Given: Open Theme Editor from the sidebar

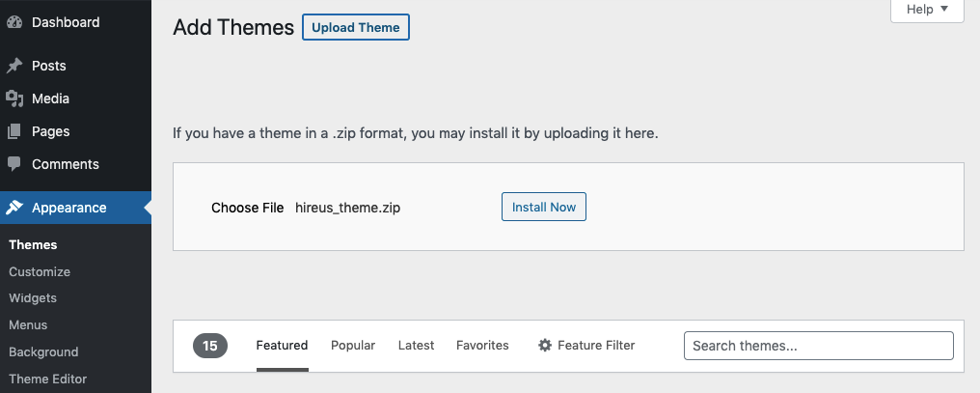Looking at the screenshot, I should tap(48, 379).
